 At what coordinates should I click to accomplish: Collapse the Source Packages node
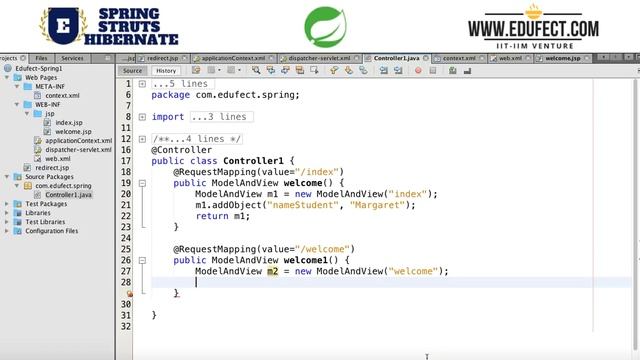coord(7,176)
